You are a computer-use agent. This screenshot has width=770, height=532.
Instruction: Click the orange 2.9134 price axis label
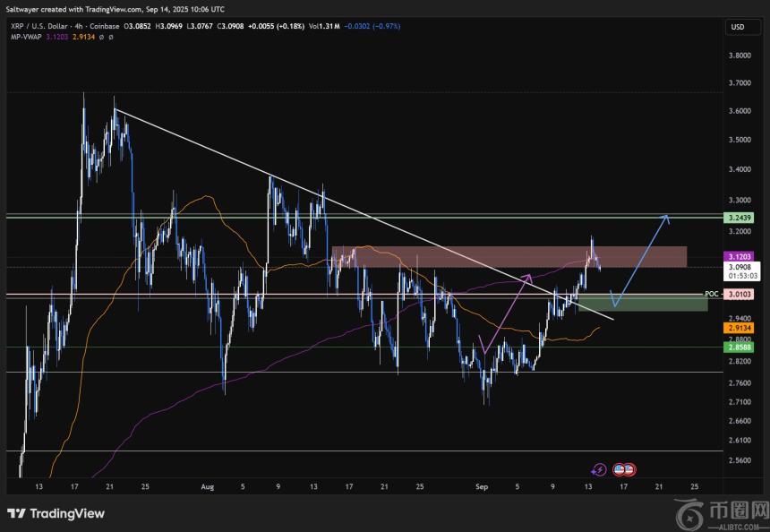(740, 329)
